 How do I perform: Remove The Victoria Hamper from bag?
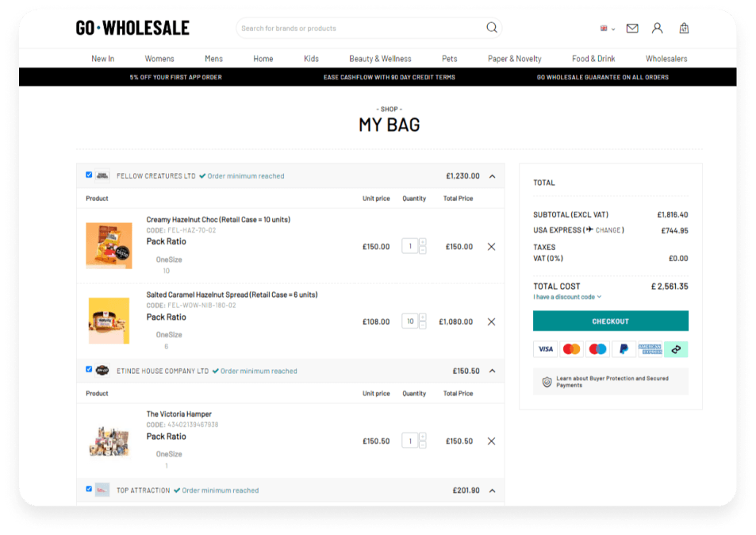click(491, 441)
